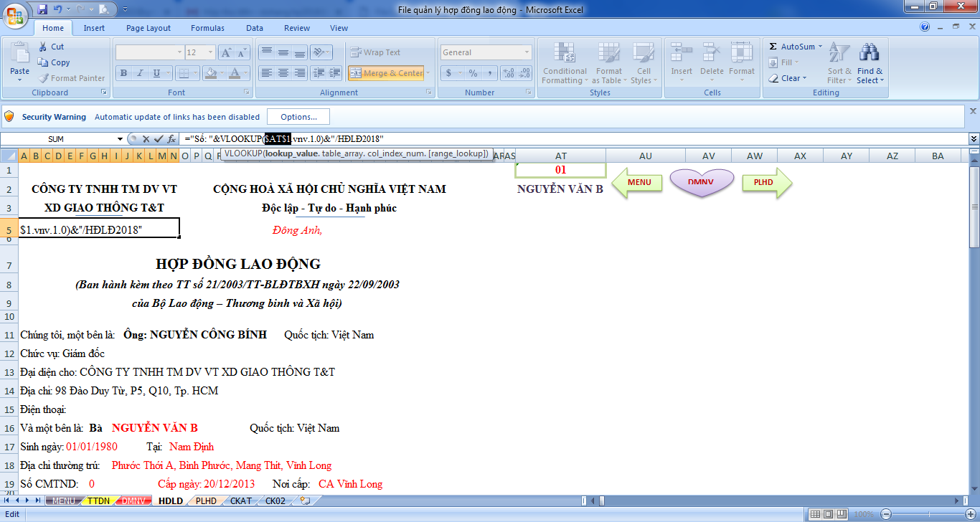
Task: Toggle Italic text style
Action: click(x=139, y=73)
